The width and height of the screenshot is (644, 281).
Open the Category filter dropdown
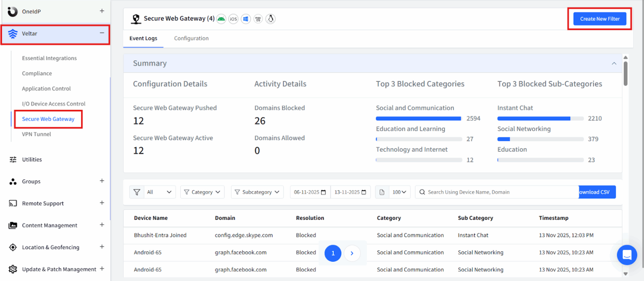click(x=202, y=192)
